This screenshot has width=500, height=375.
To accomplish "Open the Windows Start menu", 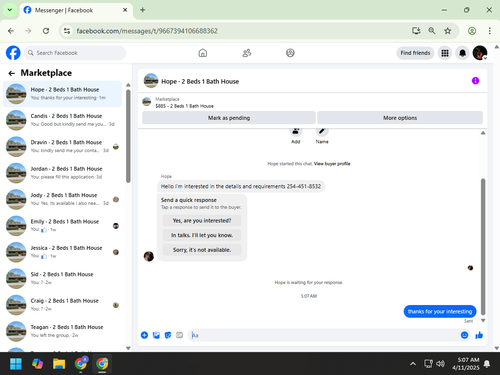I will (16, 364).
